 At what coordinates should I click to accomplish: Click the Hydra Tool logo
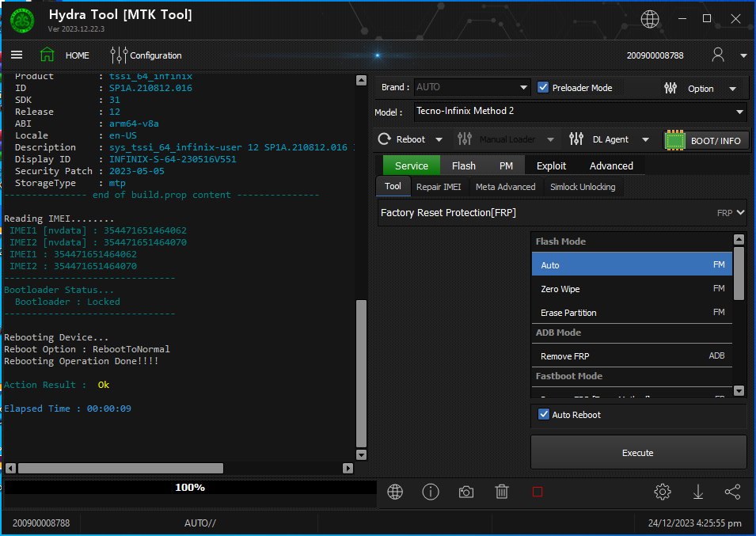[22, 21]
